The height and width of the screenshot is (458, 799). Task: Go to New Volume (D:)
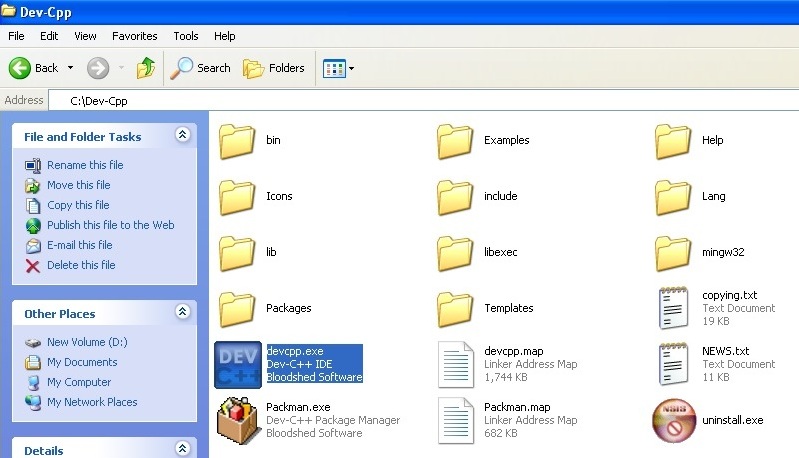tap(87, 342)
